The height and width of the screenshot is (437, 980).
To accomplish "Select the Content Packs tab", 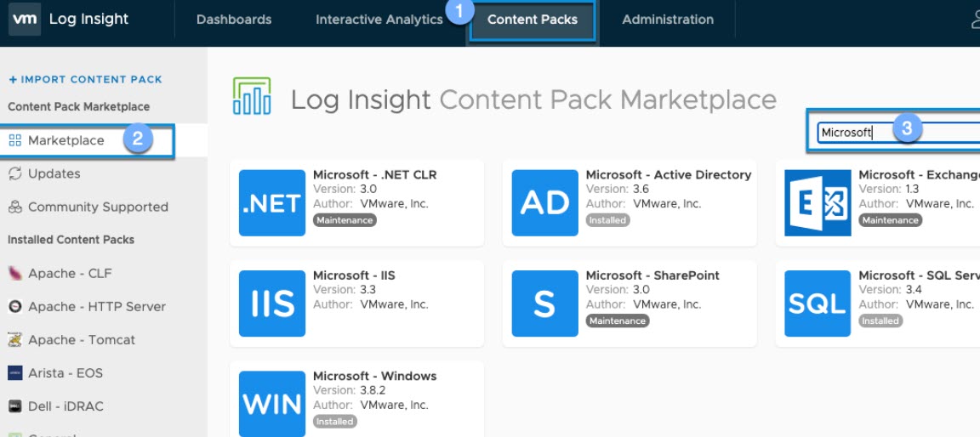I will pos(532,20).
